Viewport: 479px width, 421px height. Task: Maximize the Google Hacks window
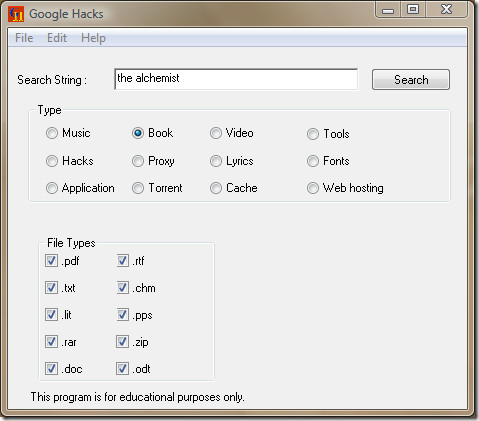click(x=413, y=9)
